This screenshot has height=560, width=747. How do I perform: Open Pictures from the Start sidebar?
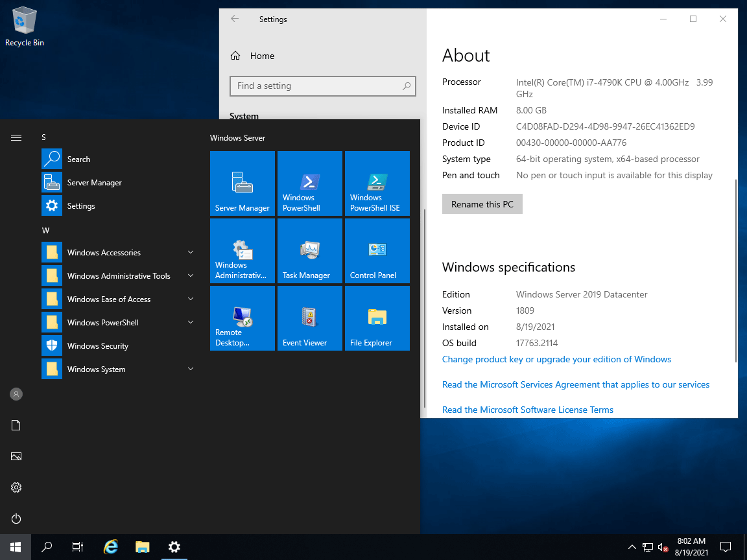pos(16,456)
